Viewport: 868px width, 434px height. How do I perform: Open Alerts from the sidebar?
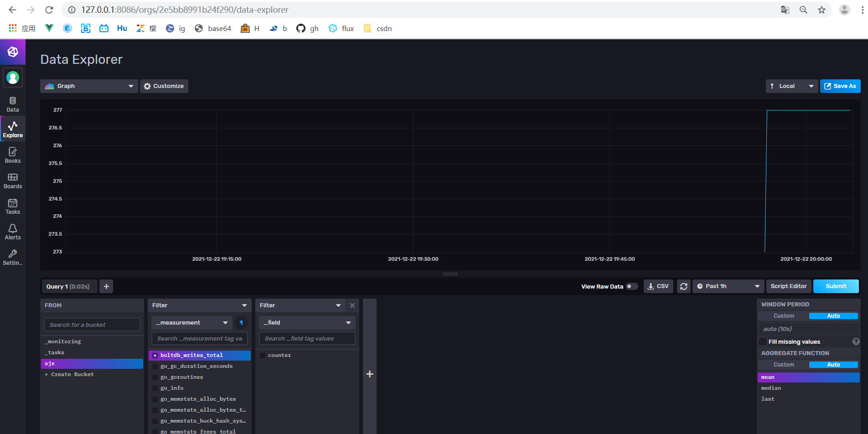[x=12, y=231]
